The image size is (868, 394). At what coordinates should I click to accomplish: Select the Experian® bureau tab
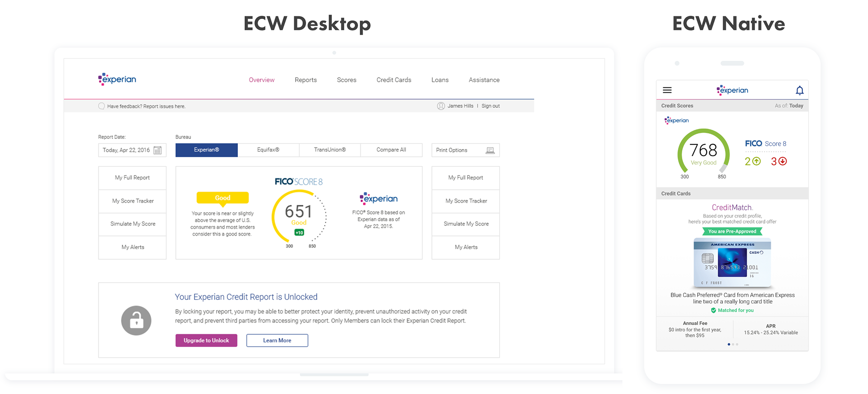click(206, 150)
